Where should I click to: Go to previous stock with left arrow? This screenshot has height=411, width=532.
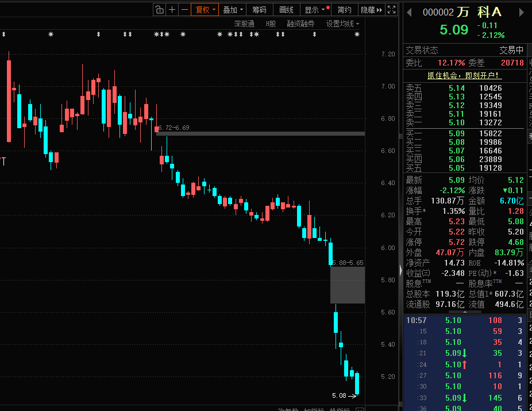click(x=410, y=12)
